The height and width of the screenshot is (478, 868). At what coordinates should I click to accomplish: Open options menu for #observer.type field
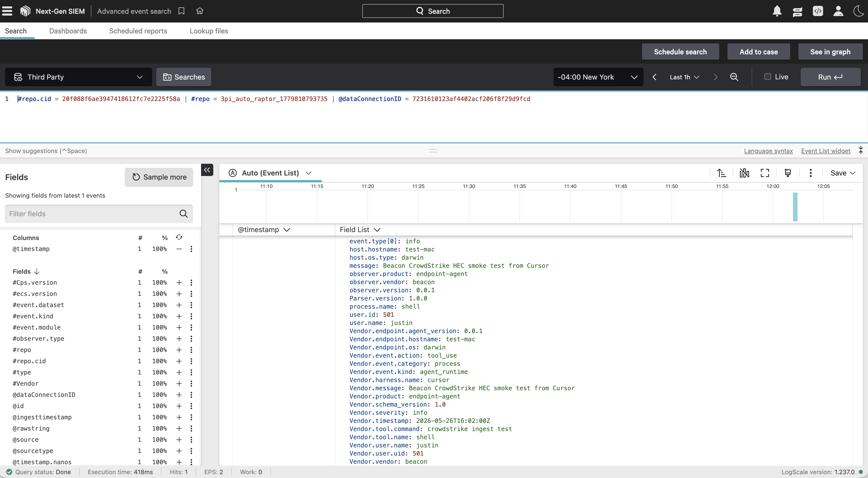[x=191, y=338]
